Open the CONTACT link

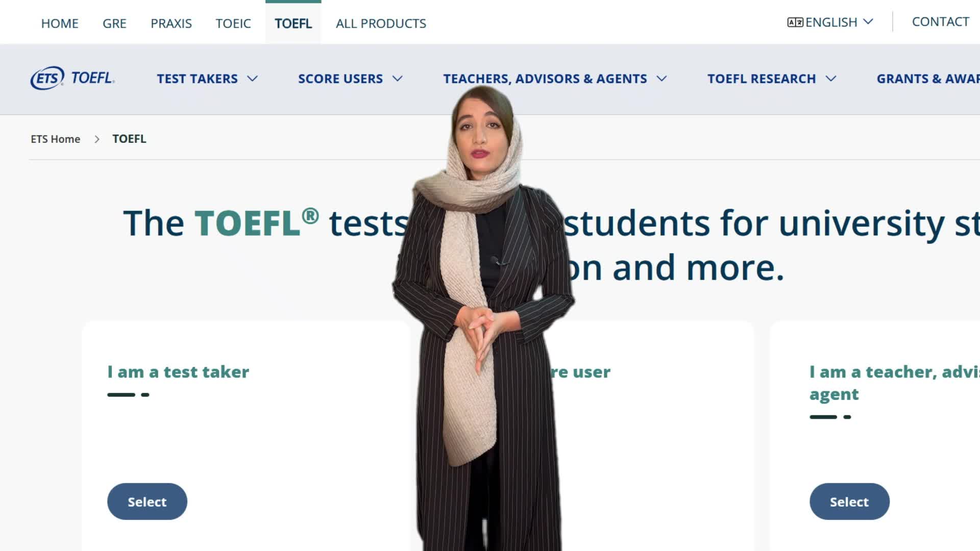[x=940, y=22]
